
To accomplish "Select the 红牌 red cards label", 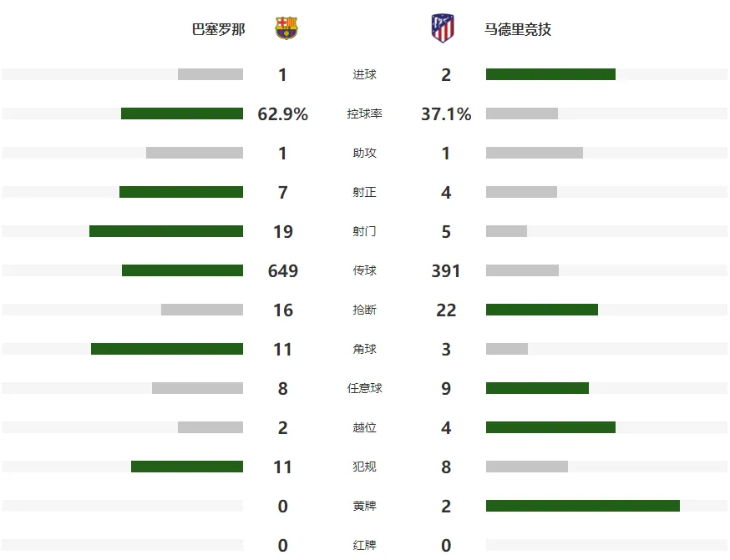I will coord(364,545).
